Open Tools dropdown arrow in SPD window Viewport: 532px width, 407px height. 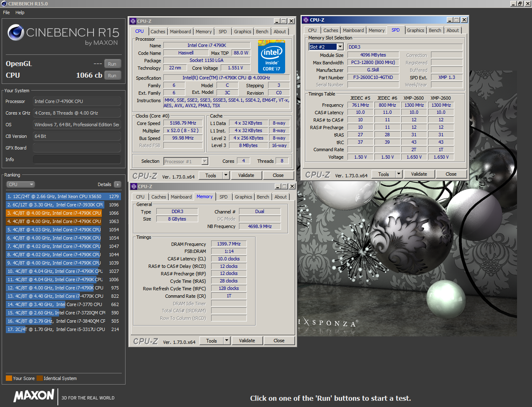click(x=399, y=174)
